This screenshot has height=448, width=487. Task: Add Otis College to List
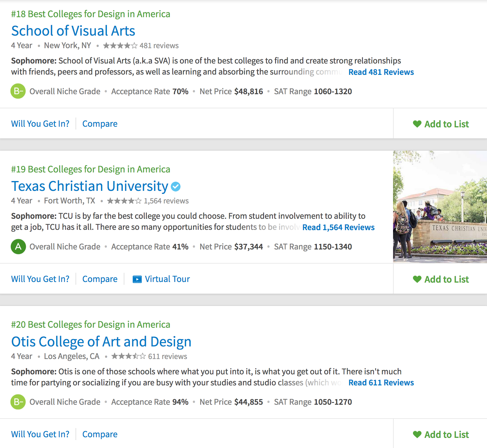[x=441, y=434]
